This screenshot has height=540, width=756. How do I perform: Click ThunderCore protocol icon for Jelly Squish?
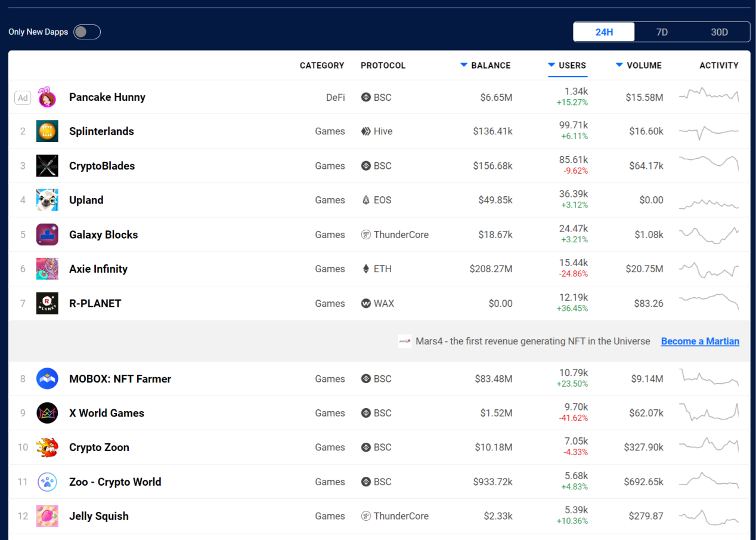click(366, 516)
